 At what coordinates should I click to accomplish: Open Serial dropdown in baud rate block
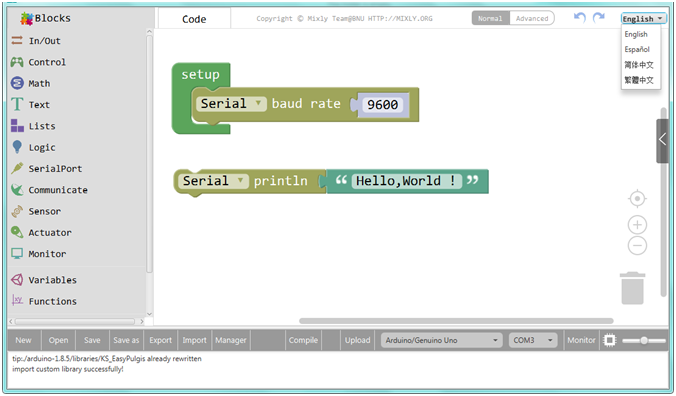(231, 104)
